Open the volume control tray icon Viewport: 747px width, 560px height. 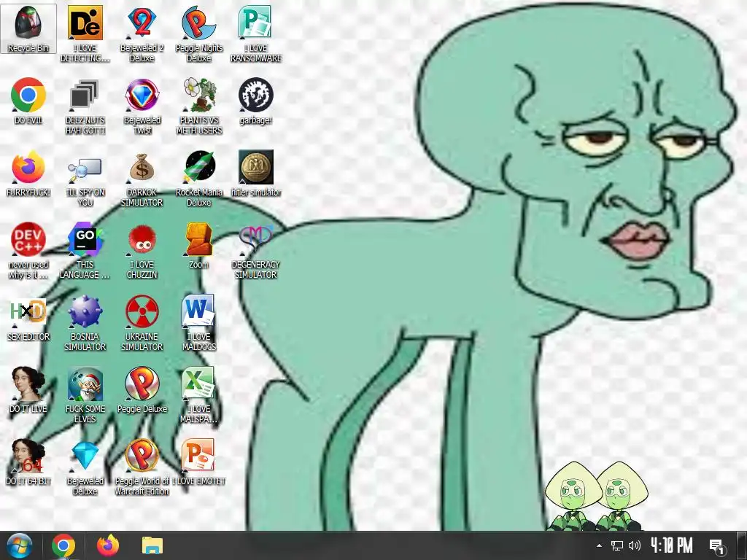[634, 545]
